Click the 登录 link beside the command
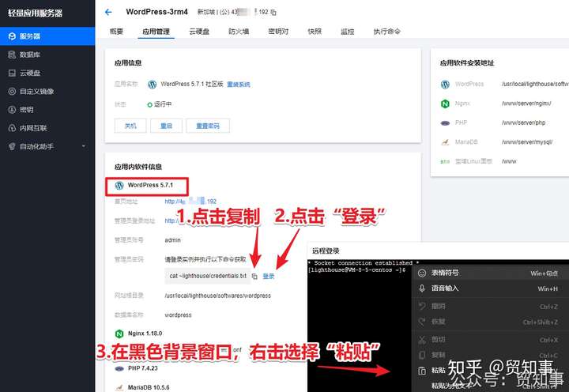Viewport: 569px width, 392px height. [269, 277]
